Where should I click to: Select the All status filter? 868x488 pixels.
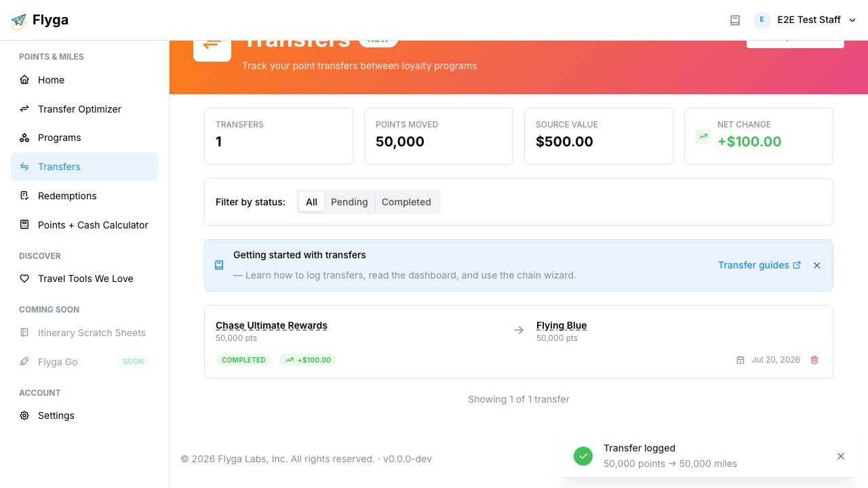tap(311, 202)
